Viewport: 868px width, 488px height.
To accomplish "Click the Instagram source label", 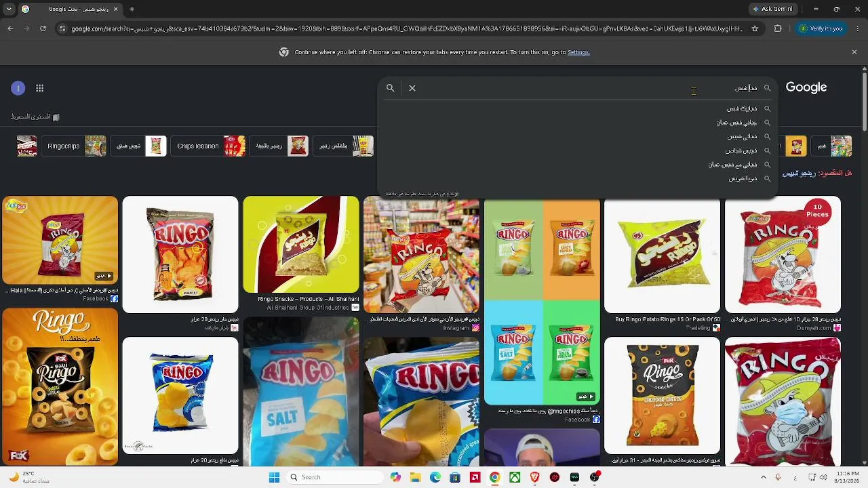I will (461, 328).
